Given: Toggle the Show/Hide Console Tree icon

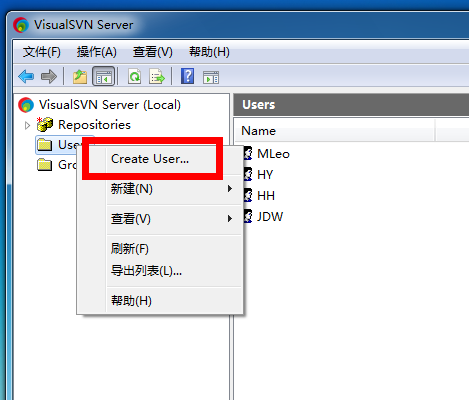Looking at the screenshot, I should pos(103,76).
